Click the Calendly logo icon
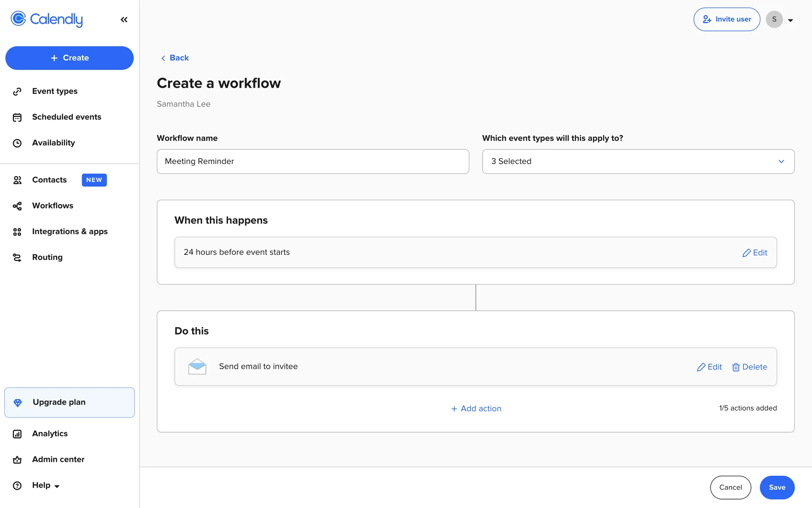This screenshot has height=508, width=812. (x=18, y=19)
